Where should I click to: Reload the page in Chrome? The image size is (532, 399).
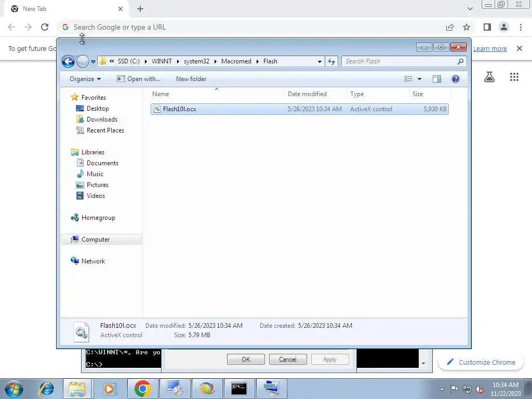coord(45,27)
